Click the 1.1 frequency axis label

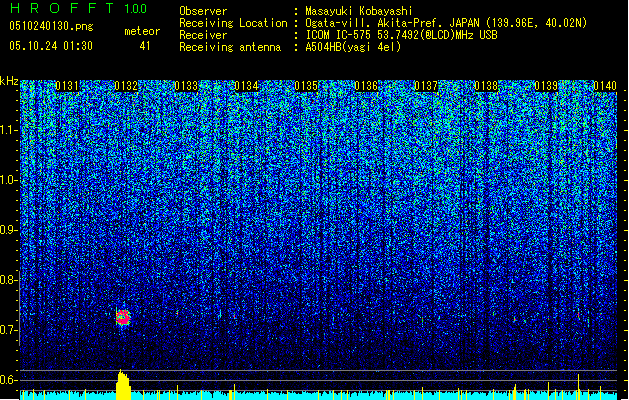[9, 130]
